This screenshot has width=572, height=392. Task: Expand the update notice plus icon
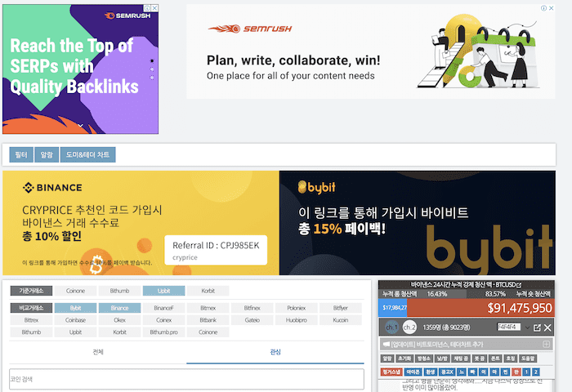pos(546,344)
